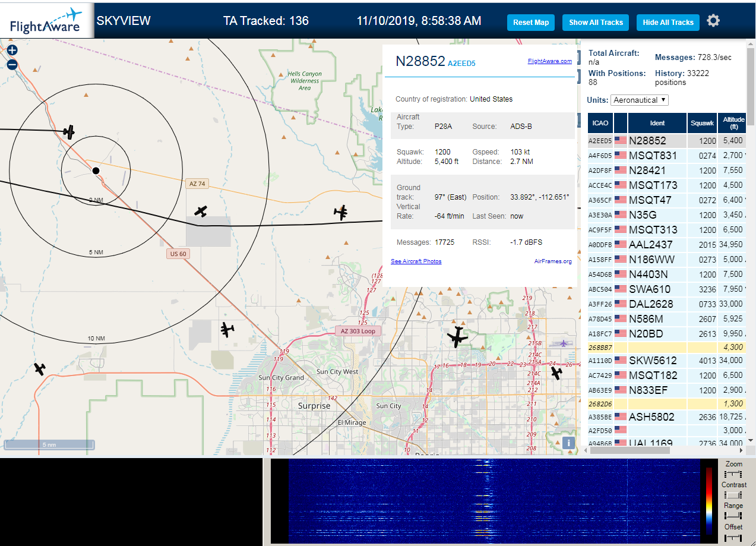756x546 pixels.
Task: Select the MSQT313 row
Action: tap(666, 230)
